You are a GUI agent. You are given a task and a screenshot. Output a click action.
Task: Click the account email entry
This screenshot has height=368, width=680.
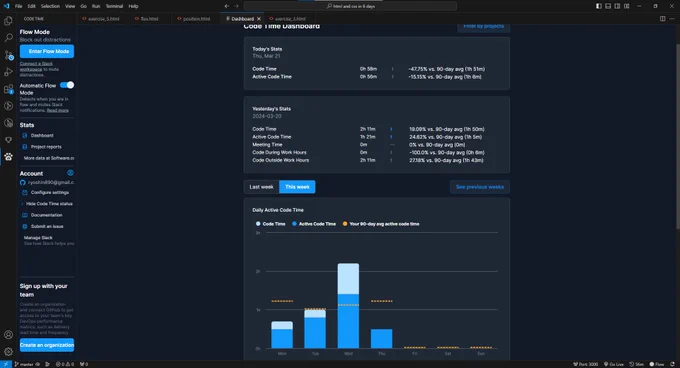coord(47,182)
